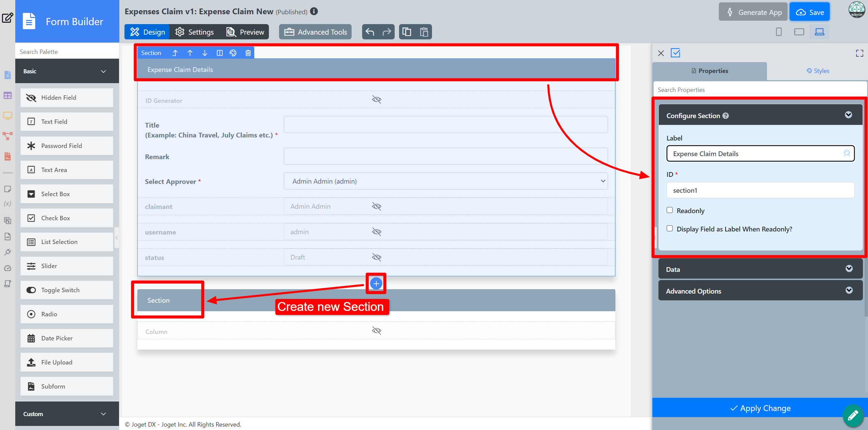This screenshot has width=868, height=430.
Task: Enable the Readonly checkbox
Action: pyautogui.click(x=670, y=210)
